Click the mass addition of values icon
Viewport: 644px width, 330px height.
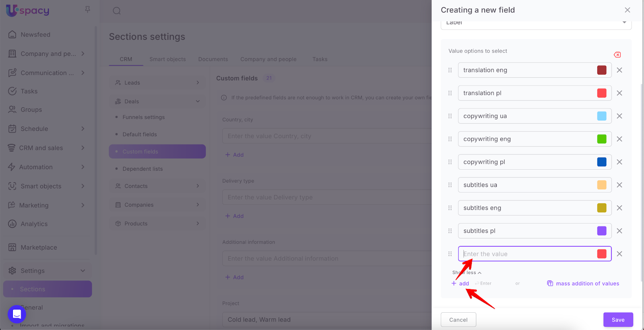(550, 283)
